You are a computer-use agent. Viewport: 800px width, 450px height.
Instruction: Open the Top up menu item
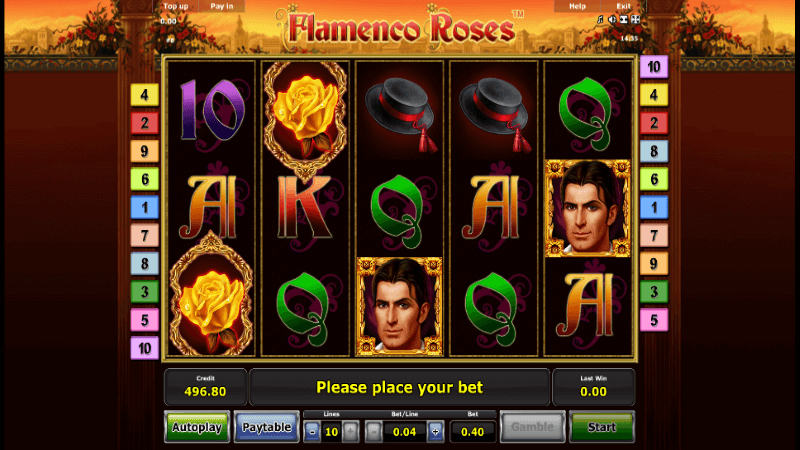coord(176,6)
